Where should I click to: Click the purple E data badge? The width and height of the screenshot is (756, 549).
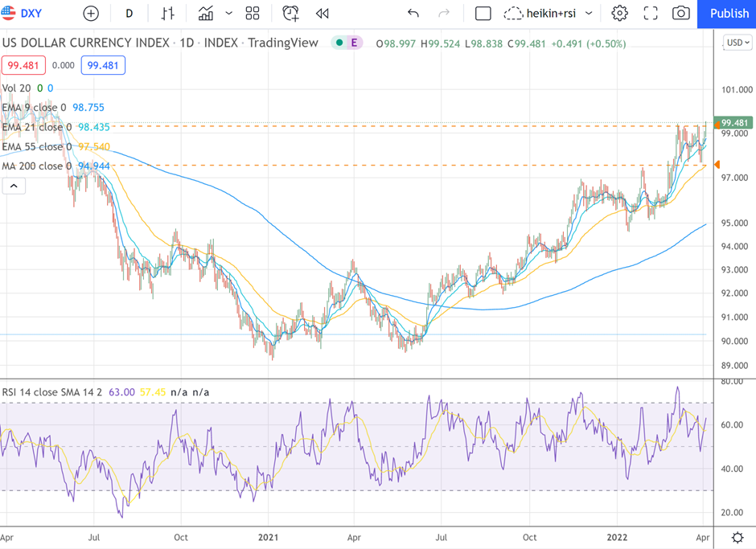tap(355, 43)
